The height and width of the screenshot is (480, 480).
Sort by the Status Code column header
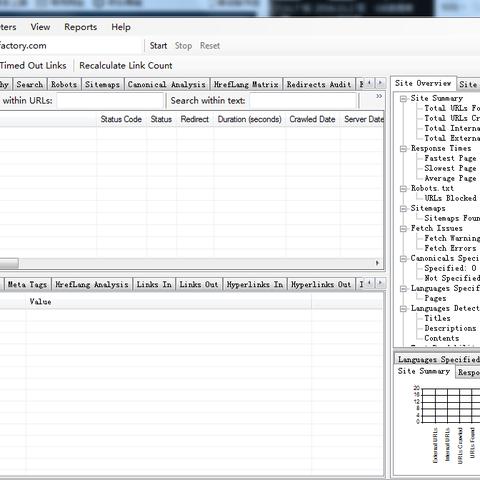(121, 119)
